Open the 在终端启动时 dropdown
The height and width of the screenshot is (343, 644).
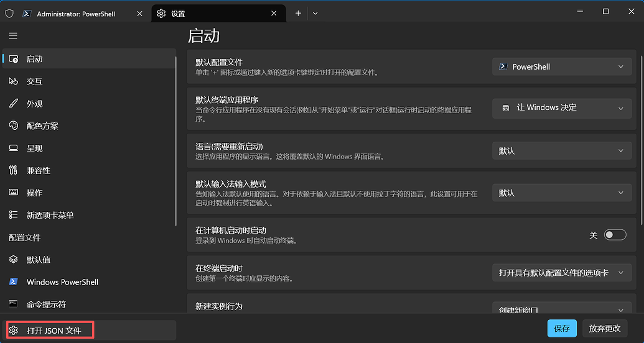click(562, 272)
